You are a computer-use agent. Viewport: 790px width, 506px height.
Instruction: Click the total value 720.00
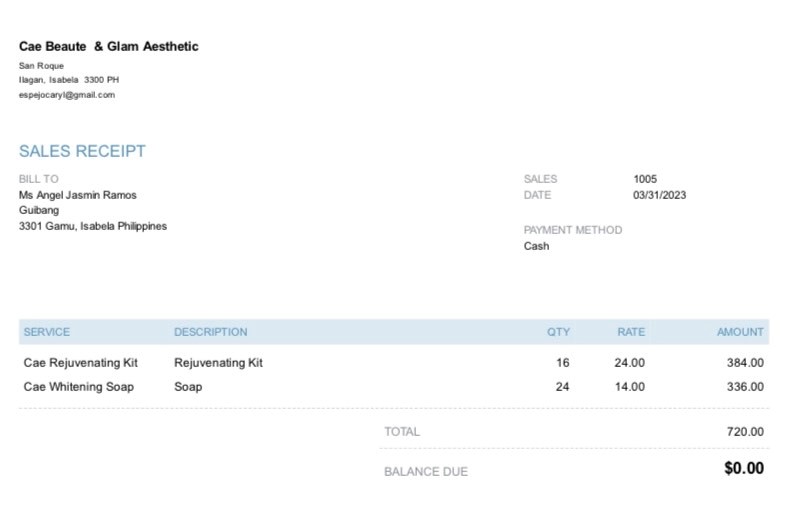tap(745, 432)
